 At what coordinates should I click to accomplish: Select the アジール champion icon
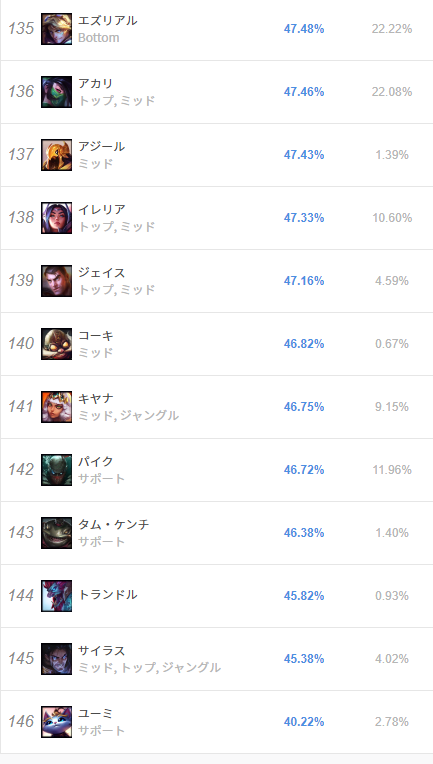56,155
